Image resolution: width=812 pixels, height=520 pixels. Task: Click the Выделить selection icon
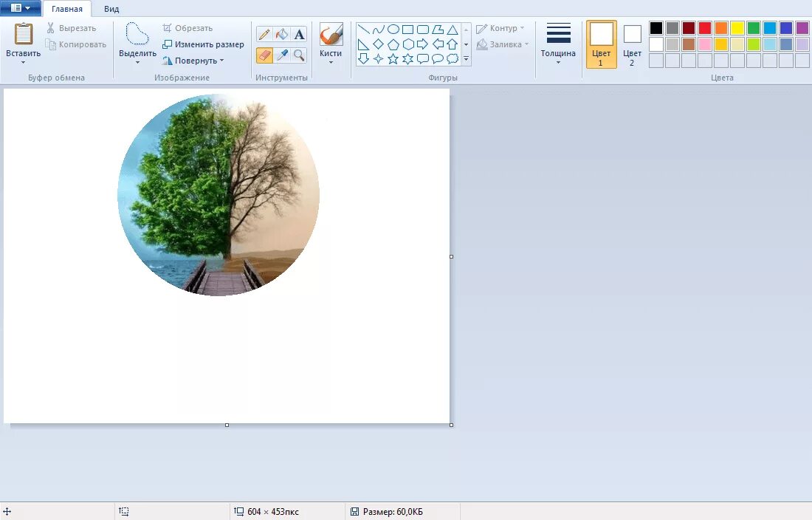pos(137,34)
